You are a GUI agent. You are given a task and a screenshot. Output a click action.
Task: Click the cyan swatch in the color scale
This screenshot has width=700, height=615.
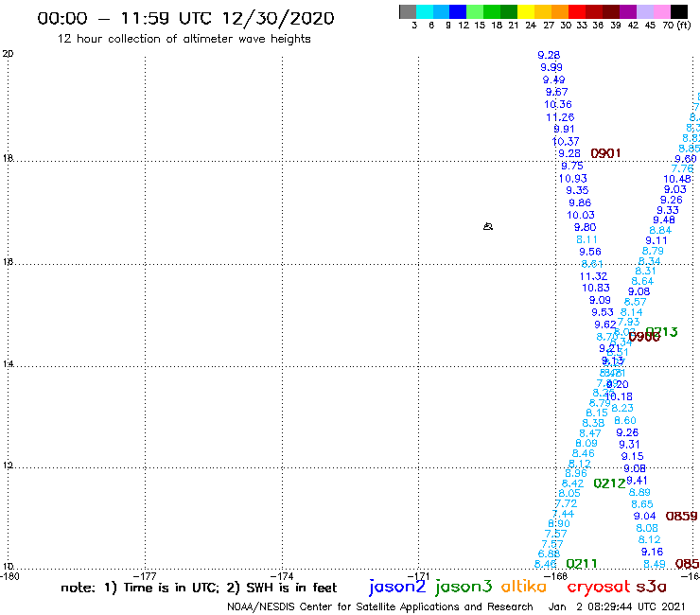tap(425, 11)
